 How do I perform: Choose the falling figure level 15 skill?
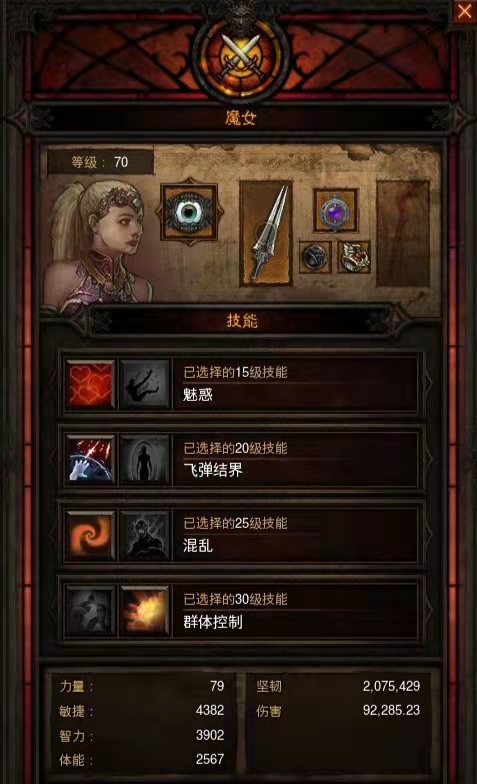point(144,384)
